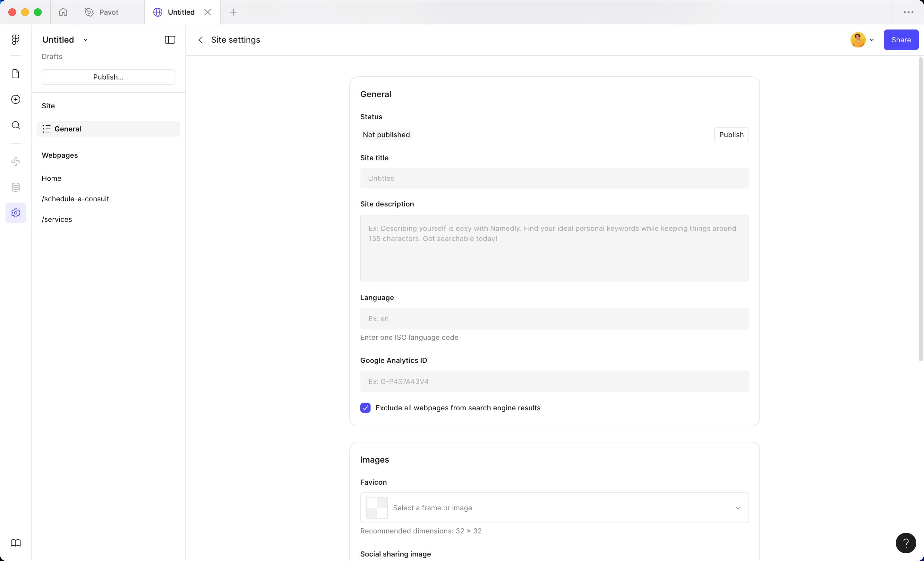Click the user avatar
Image resolution: width=924 pixels, height=561 pixels.
click(858, 40)
